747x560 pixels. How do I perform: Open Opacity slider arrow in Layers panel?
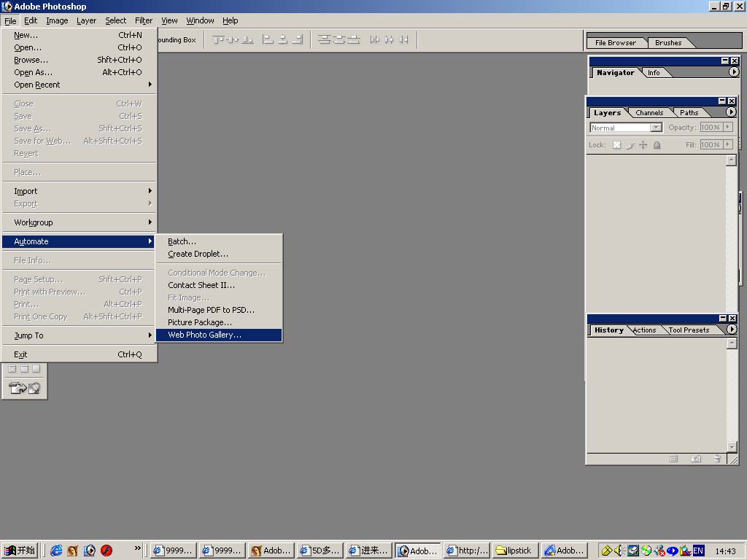click(728, 127)
